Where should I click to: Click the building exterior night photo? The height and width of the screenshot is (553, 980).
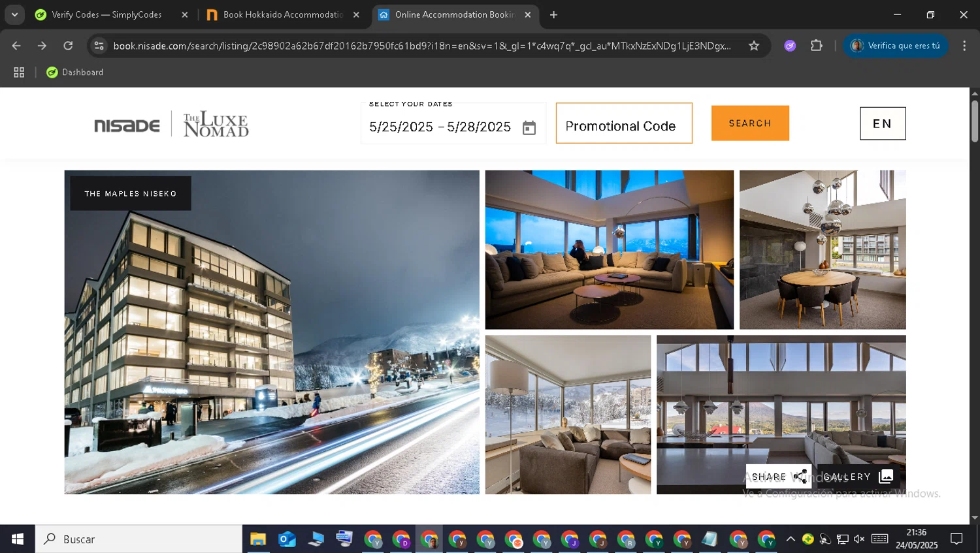coord(272,332)
